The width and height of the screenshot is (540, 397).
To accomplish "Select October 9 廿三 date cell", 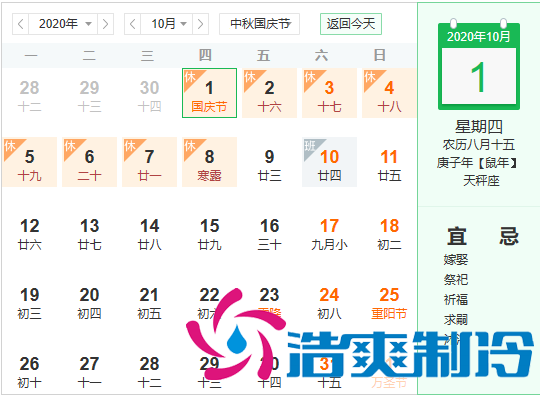I will (x=269, y=162).
